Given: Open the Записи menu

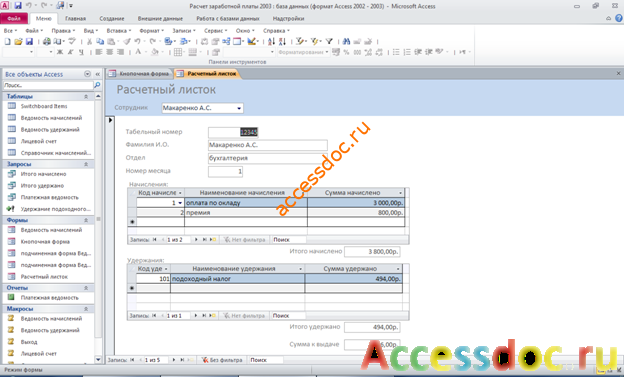Looking at the screenshot, I should coord(184,31).
